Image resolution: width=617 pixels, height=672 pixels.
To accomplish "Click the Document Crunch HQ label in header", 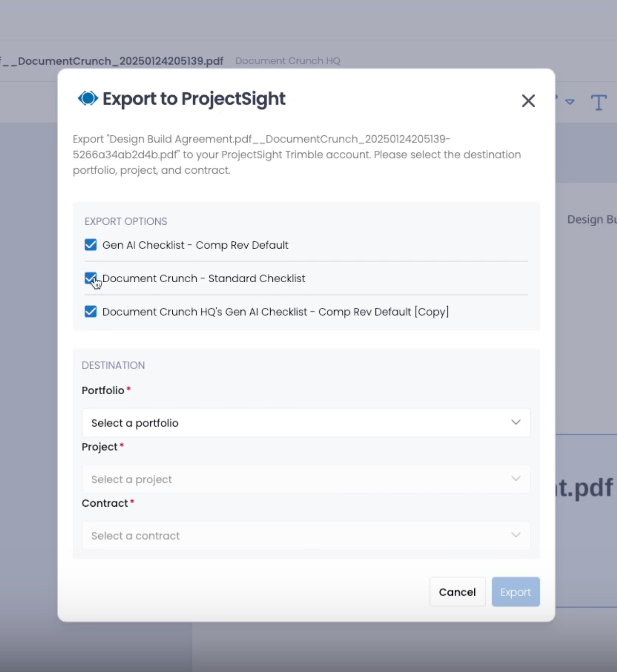I will click(288, 61).
